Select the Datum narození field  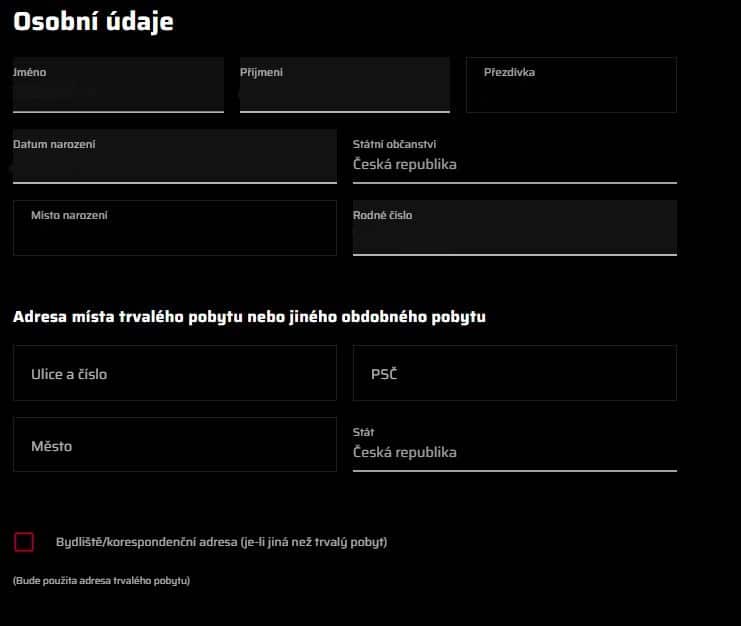[x=175, y=156]
